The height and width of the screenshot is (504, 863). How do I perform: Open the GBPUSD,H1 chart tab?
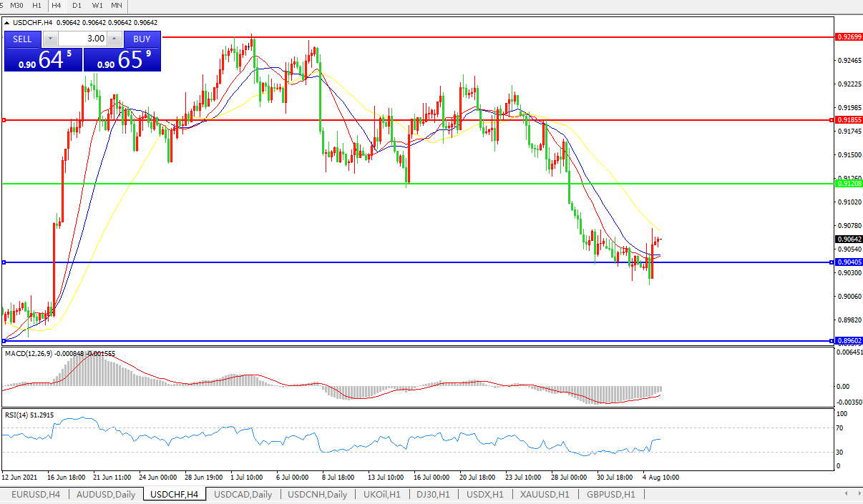pyautogui.click(x=610, y=494)
